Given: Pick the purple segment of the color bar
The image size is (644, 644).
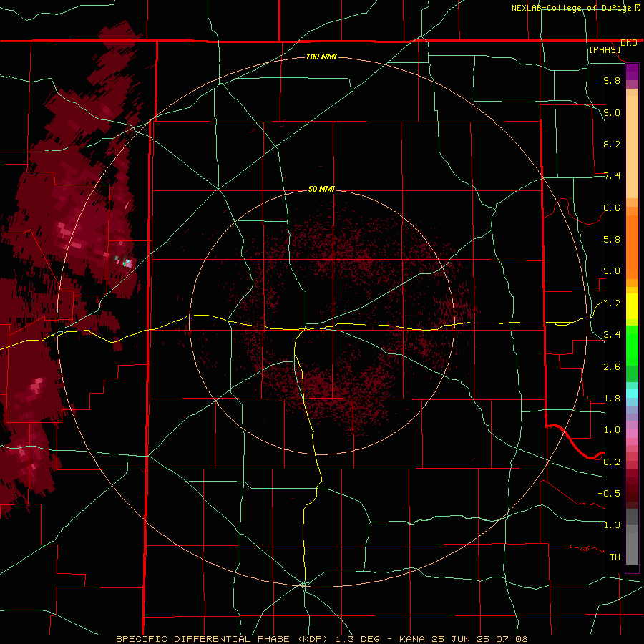Looking at the screenshot, I should pos(632,72).
